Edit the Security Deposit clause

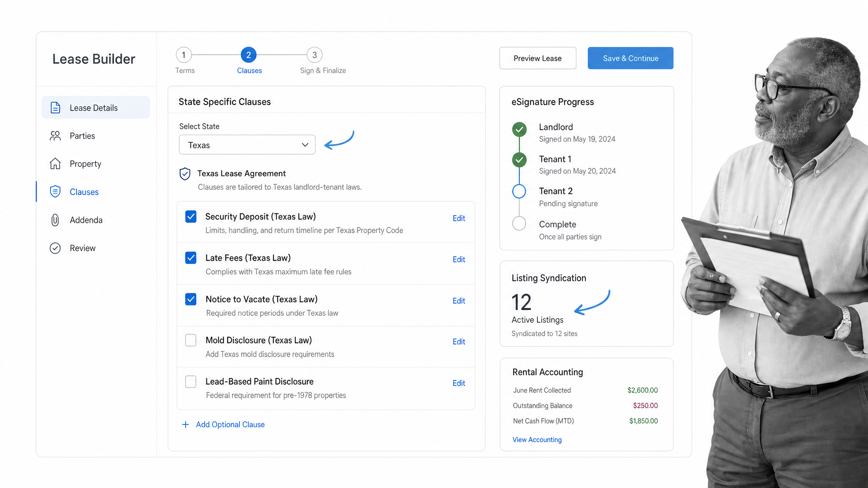coord(459,218)
